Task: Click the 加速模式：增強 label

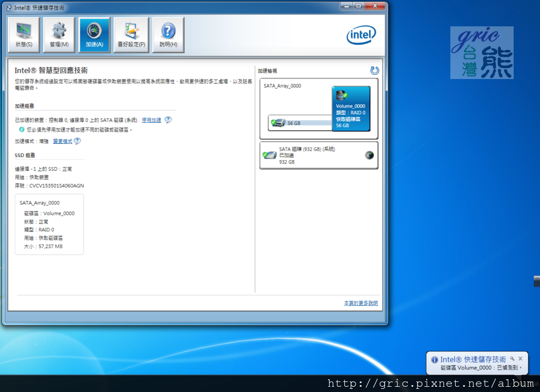Action: click(x=32, y=141)
